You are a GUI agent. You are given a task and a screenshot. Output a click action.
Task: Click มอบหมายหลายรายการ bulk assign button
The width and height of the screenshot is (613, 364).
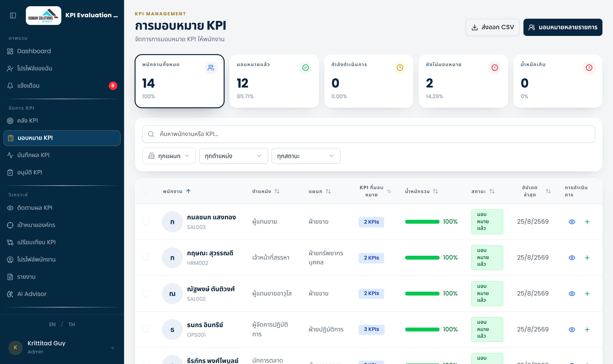coord(563,27)
